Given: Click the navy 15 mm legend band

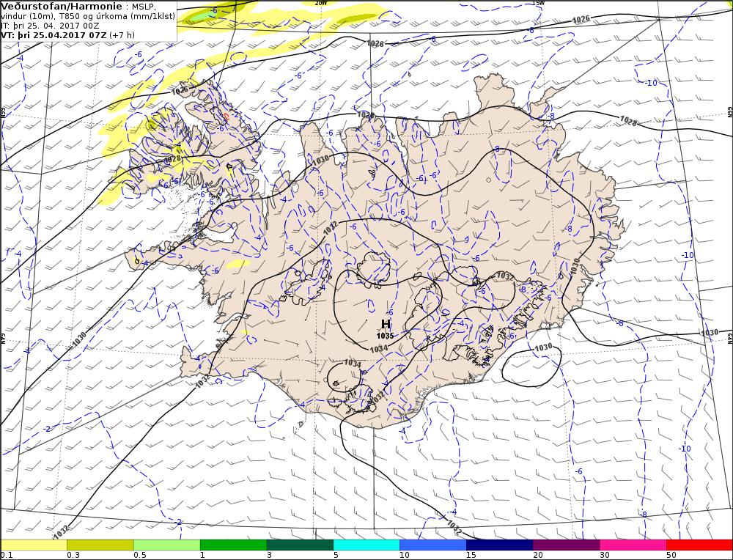Looking at the screenshot, I should click(500, 545).
